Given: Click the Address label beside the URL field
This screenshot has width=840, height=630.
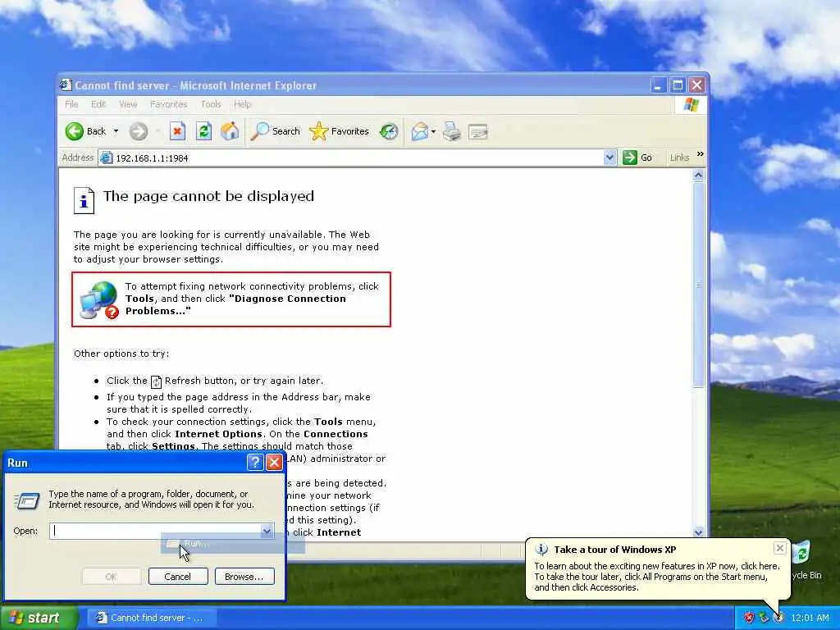Looking at the screenshot, I should 78,157.
